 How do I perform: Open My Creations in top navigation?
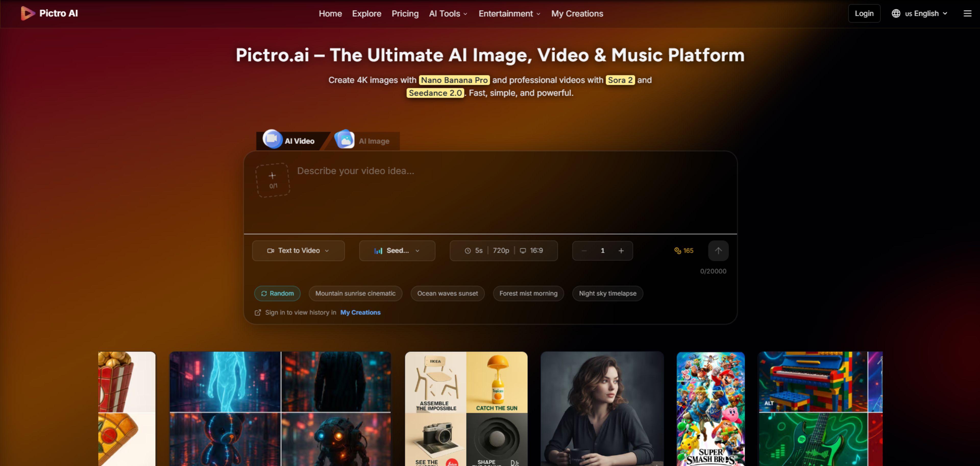click(x=577, y=14)
